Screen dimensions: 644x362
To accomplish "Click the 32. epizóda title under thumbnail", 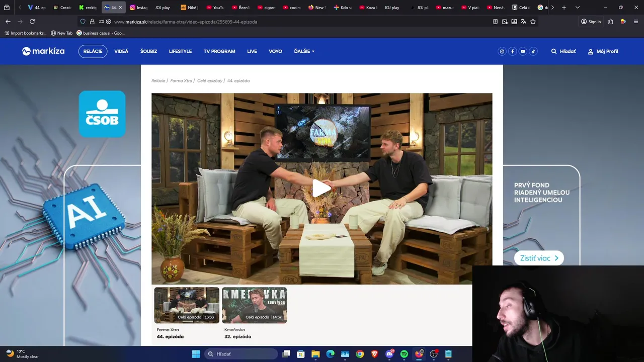I will click(x=237, y=336).
